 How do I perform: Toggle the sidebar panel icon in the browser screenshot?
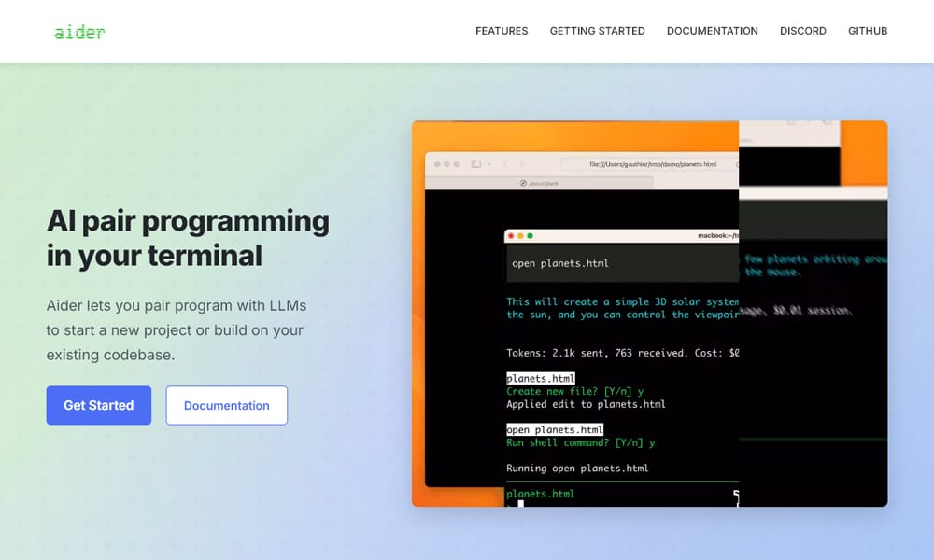click(475, 163)
